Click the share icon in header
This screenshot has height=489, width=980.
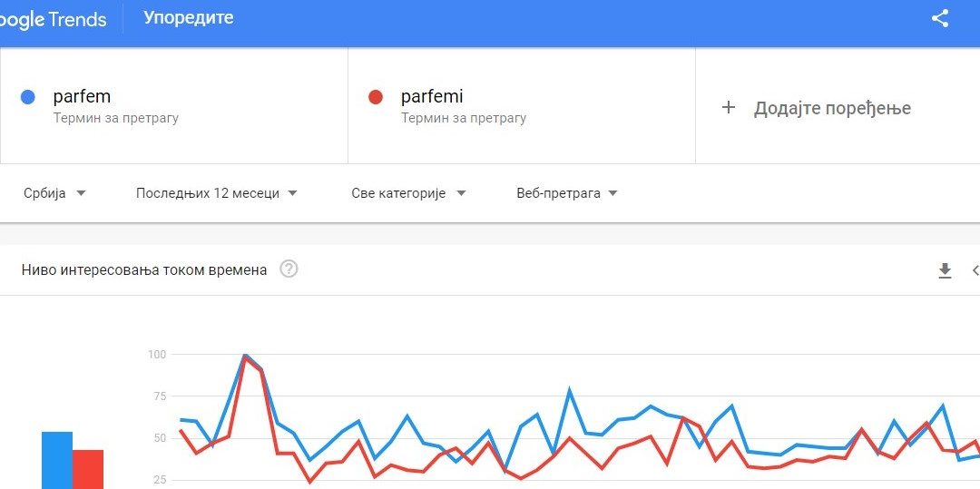[940, 18]
